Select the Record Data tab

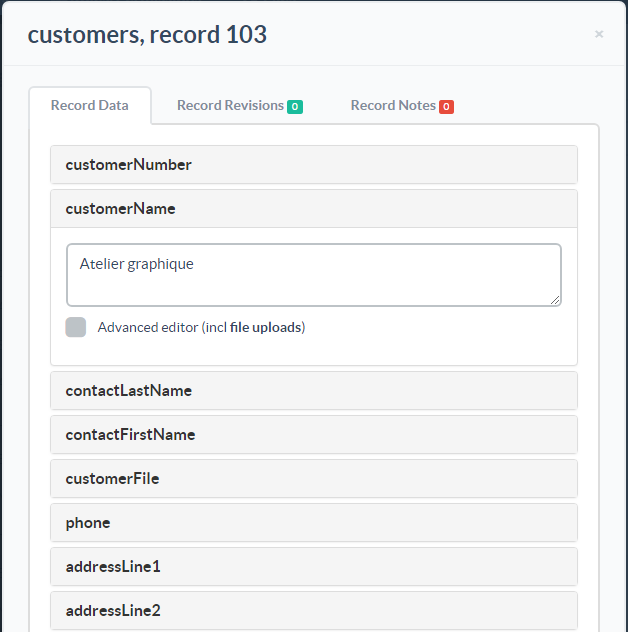[x=90, y=106]
